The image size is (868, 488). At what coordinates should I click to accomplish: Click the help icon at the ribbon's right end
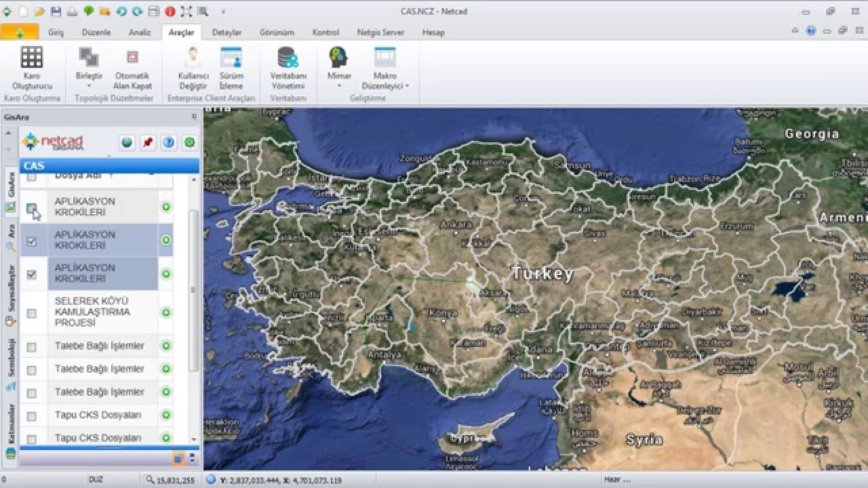click(x=811, y=30)
